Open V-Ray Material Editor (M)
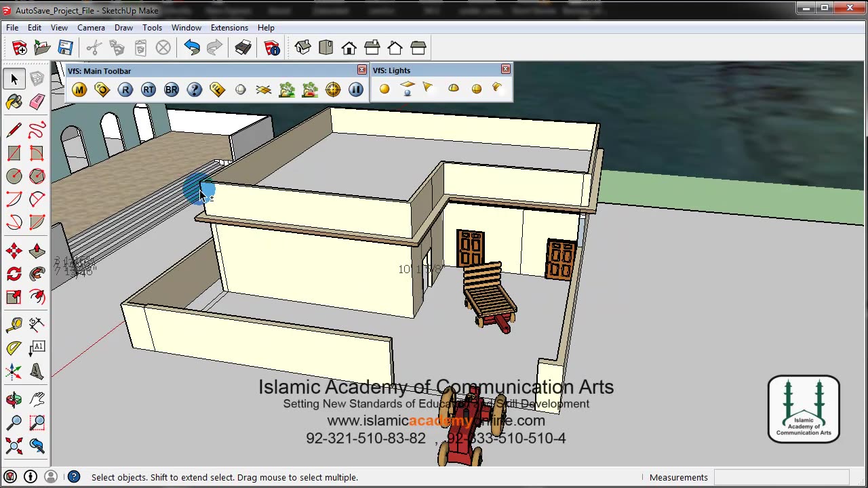Image resolution: width=868 pixels, height=488 pixels. point(79,89)
